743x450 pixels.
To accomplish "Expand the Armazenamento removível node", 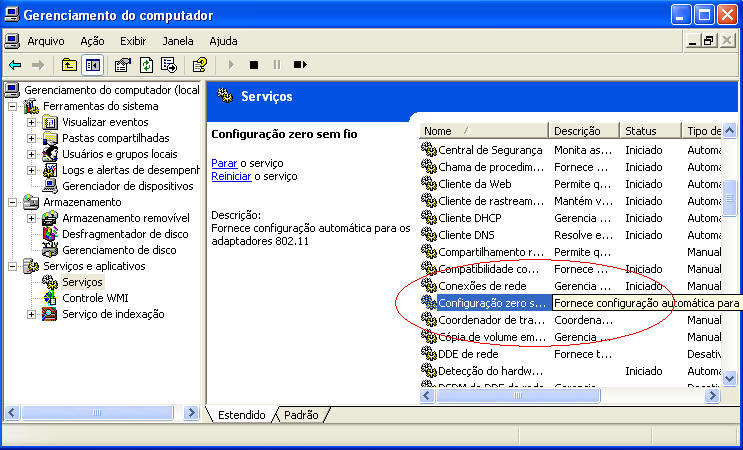I will [31, 218].
